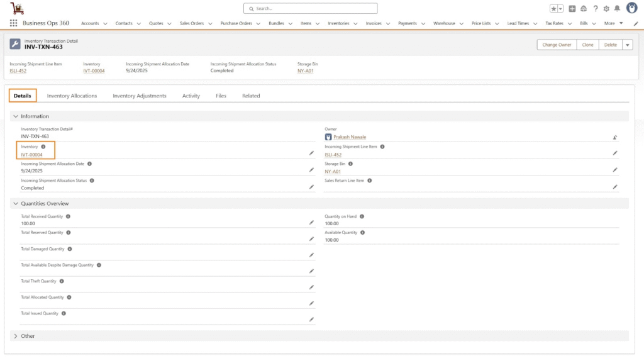Click change owner icon next to Prakash Nawale

click(x=614, y=137)
